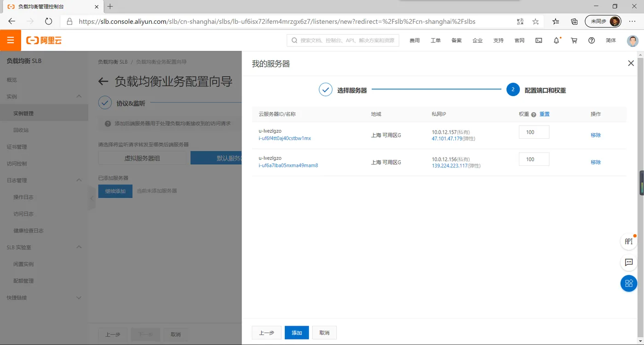Open the notification bell
This screenshot has width=644, height=345.
coord(557,40)
